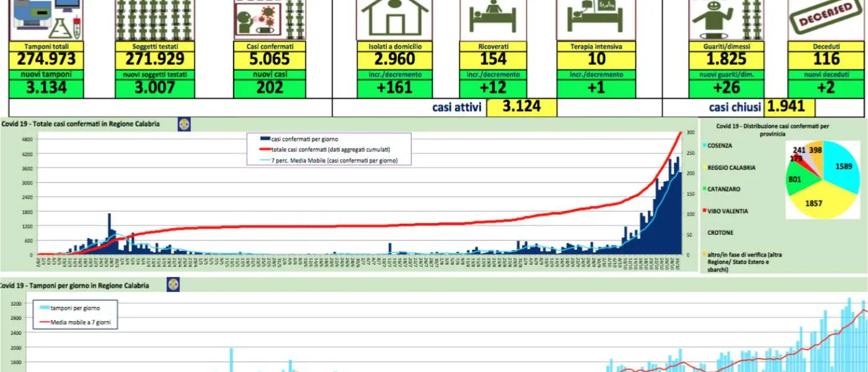Select the hospital bed icon above Ricoverati
The width and height of the screenshot is (868, 372).
pos(492,19)
